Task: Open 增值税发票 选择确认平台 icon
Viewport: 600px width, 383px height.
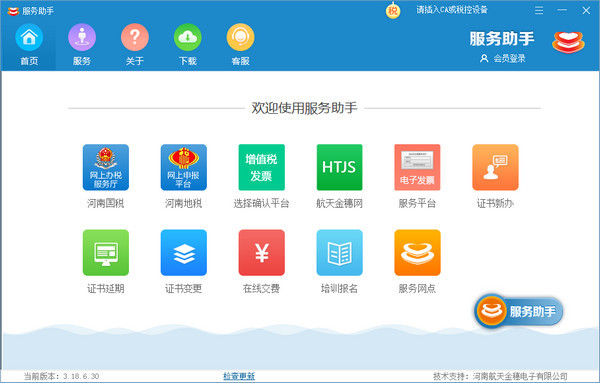Action: pyautogui.click(x=261, y=167)
